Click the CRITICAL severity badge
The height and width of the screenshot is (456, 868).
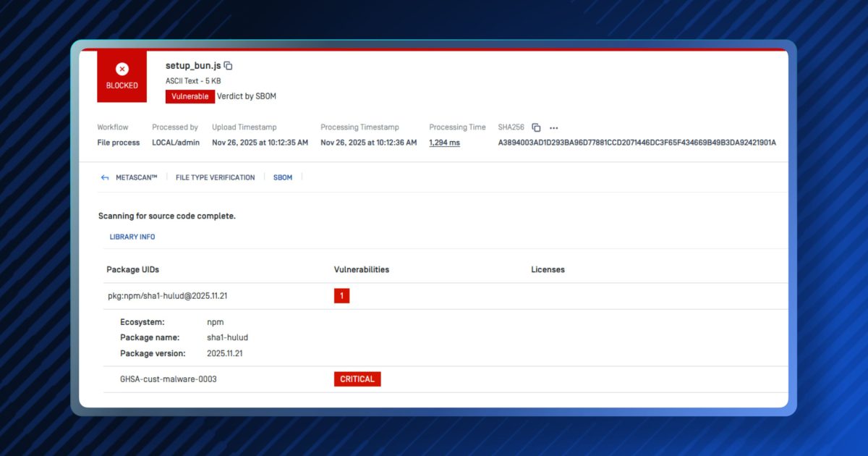point(357,379)
